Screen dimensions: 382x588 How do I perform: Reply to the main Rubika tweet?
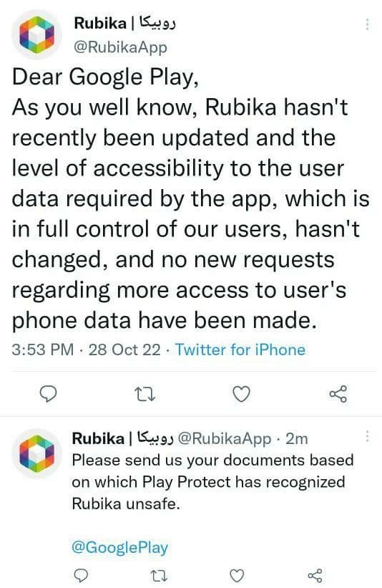[49, 395]
